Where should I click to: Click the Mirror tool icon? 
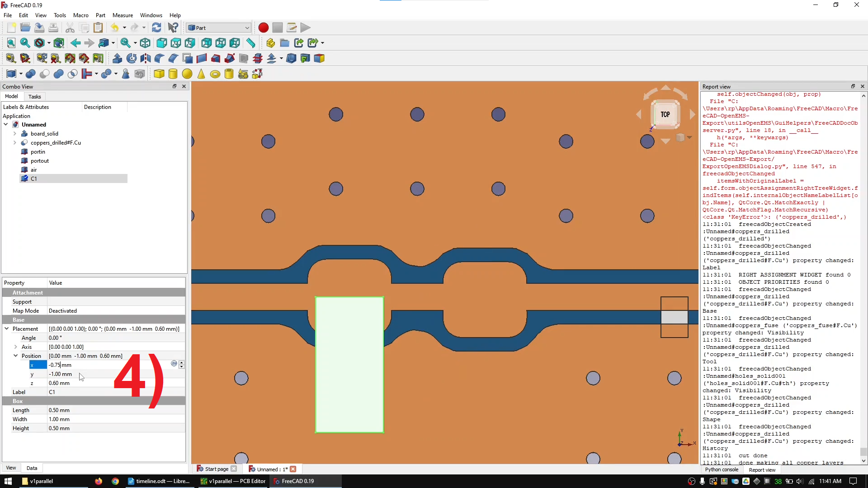pyautogui.click(x=145, y=58)
